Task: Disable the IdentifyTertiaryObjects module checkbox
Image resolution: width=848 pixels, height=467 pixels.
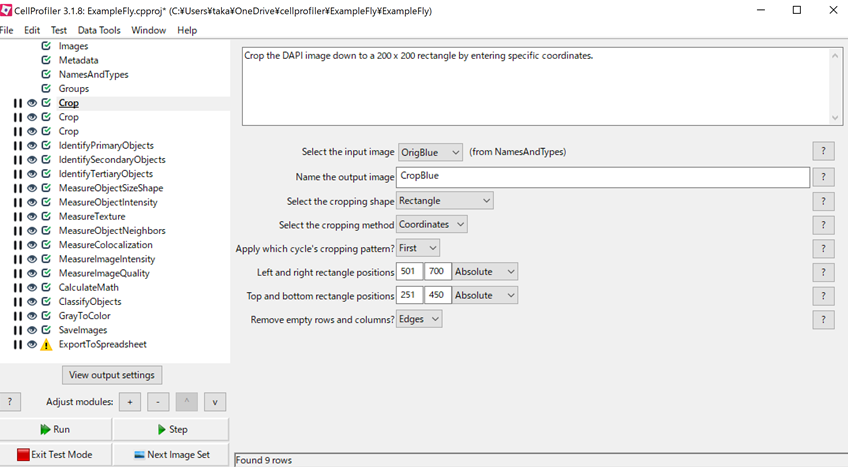Action: 47,174
